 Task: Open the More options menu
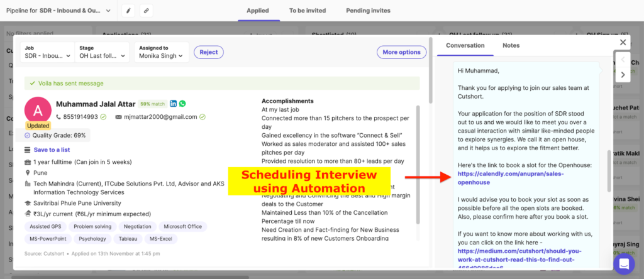(x=402, y=52)
